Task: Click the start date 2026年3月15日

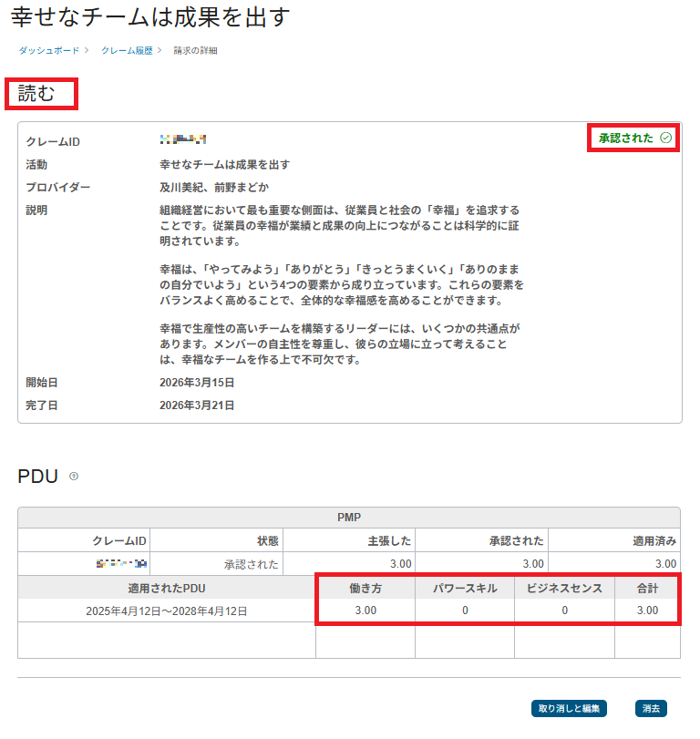Action: click(x=197, y=383)
